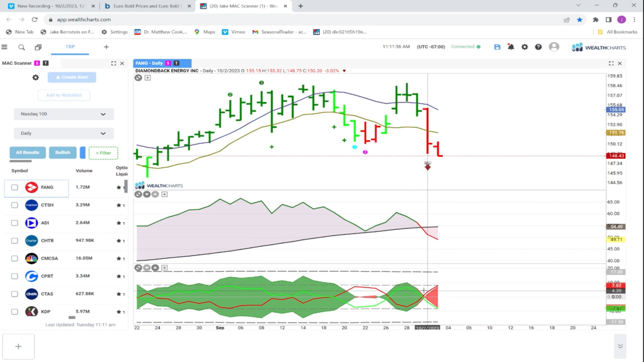Viewport: 644px width, 362px height.
Task: Click the scanner horizontal scrollbar thumb
Action: pyautogui.click(x=72, y=317)
